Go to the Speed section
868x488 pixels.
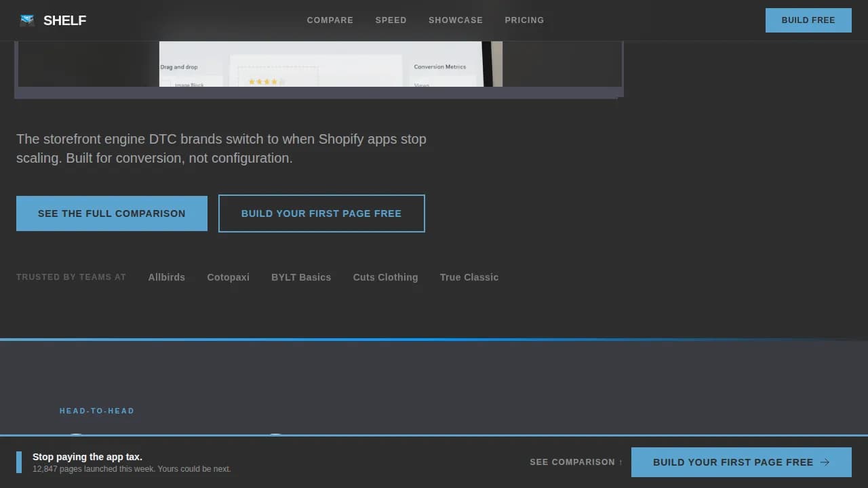[x=391, y=20]
